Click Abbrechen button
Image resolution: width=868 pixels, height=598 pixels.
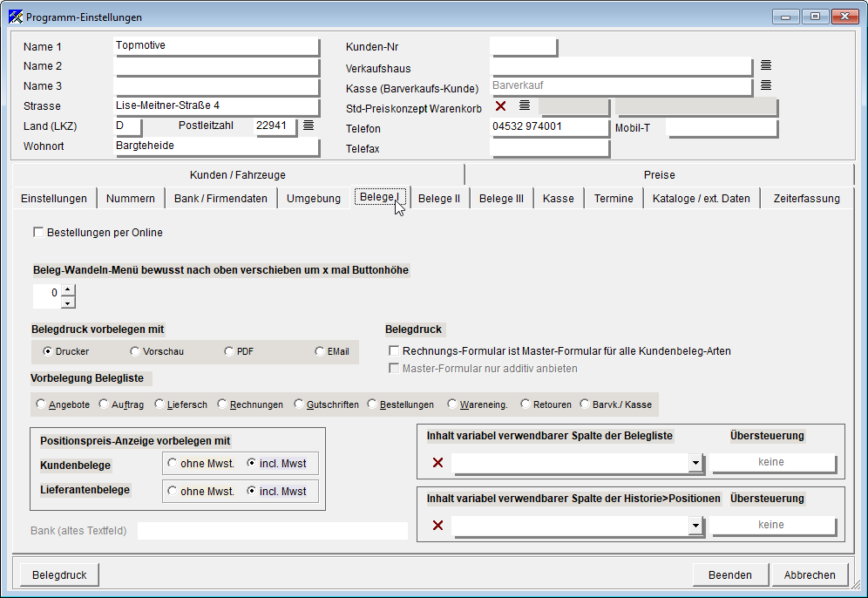tap(810, 574)
